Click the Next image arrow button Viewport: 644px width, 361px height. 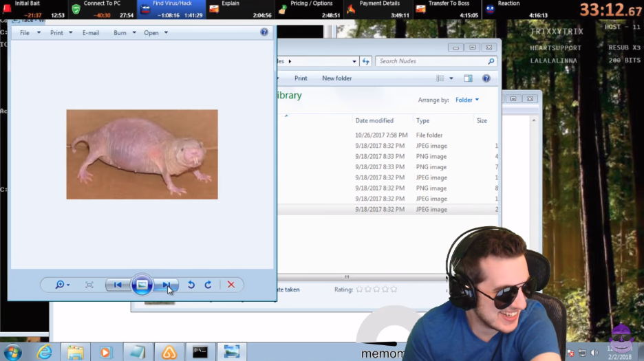click(x=166, y=285)
